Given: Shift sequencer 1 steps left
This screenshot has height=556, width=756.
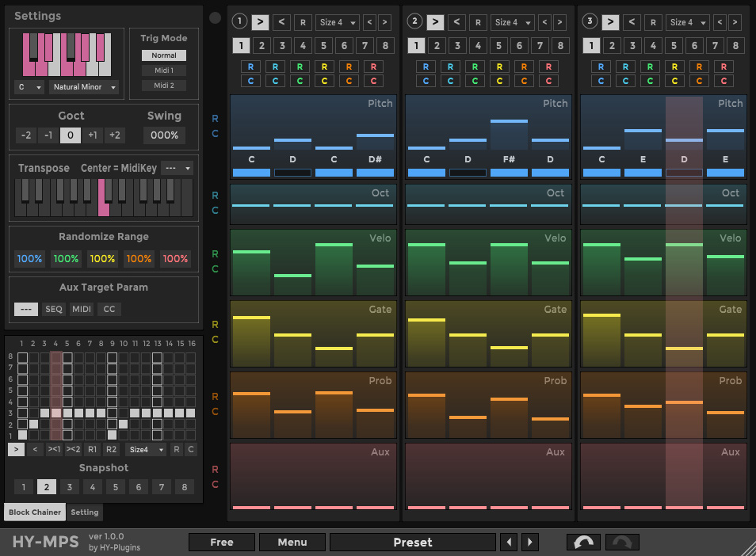Looking at the screenshot, I should [x=370, y=22].
